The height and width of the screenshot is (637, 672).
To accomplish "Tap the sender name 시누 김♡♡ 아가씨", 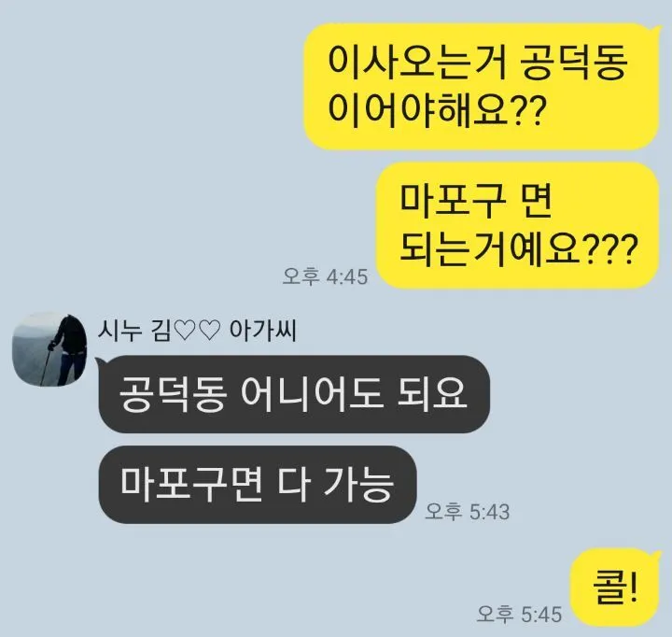I will point(197,332).
